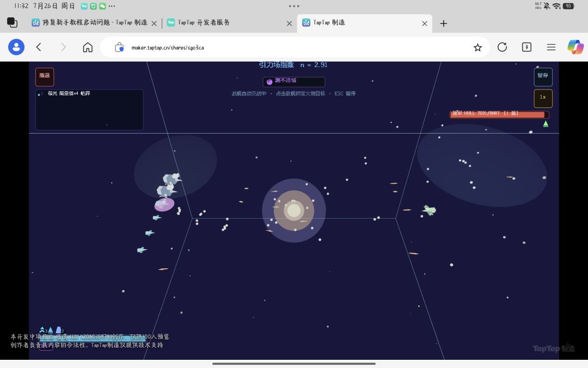Screen dimensions: 588x368
Task: Open the tab overview icon
Action: pos(13,22)
